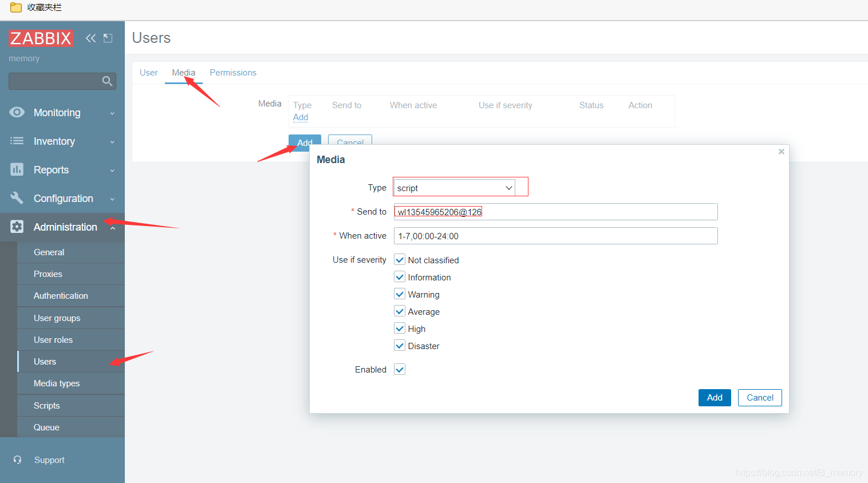
Task: Click the ZABBIX logo
Action: pos(41,38)
